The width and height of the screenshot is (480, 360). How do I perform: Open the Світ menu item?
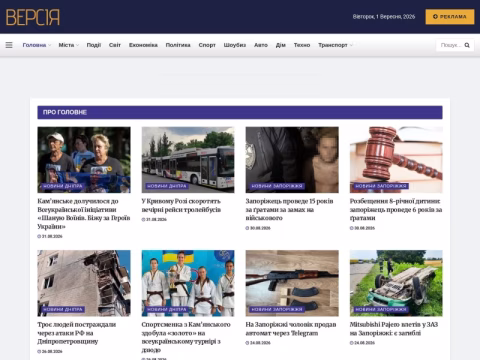pyautogui.click(x=115, y=45)
